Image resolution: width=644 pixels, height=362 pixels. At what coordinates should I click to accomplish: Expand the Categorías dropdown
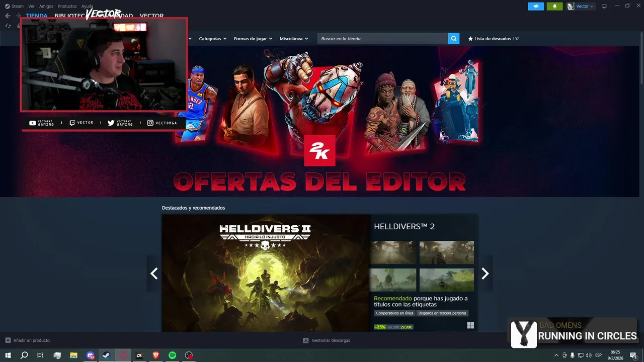click(x=212, y=39)
